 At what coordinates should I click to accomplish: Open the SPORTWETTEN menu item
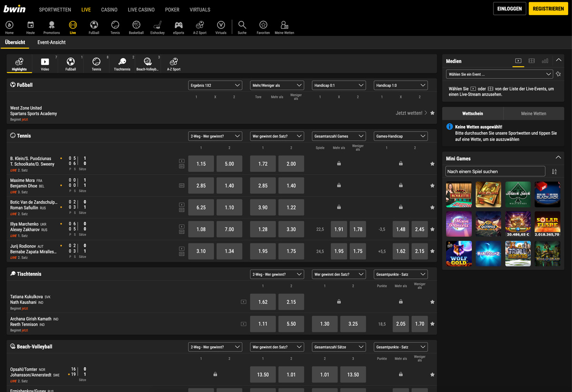pos(55,10)
